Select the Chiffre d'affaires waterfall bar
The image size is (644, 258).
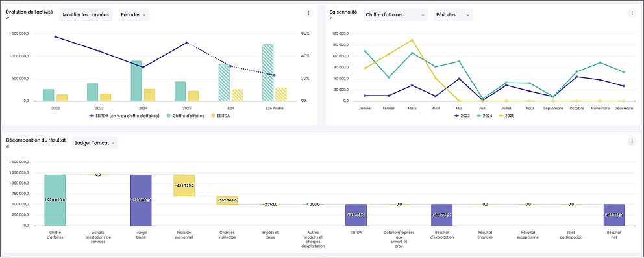pyautogui.click(x=55, y=200)
